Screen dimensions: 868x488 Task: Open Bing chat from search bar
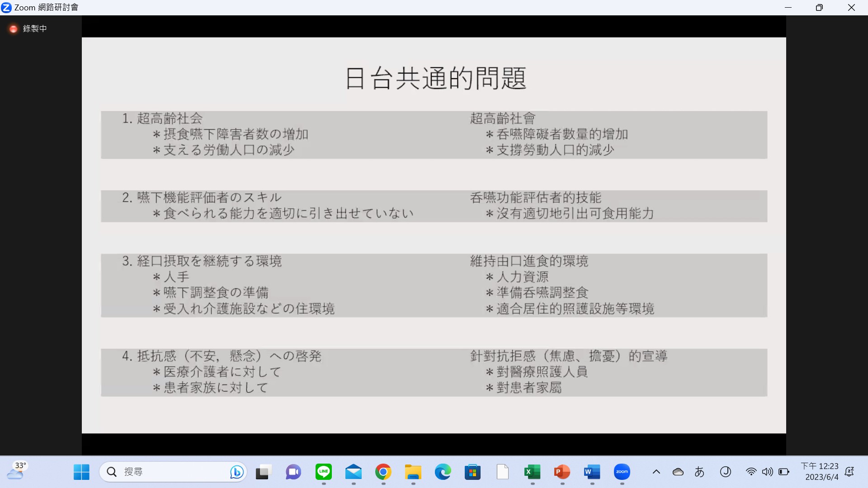pos(236,472)
